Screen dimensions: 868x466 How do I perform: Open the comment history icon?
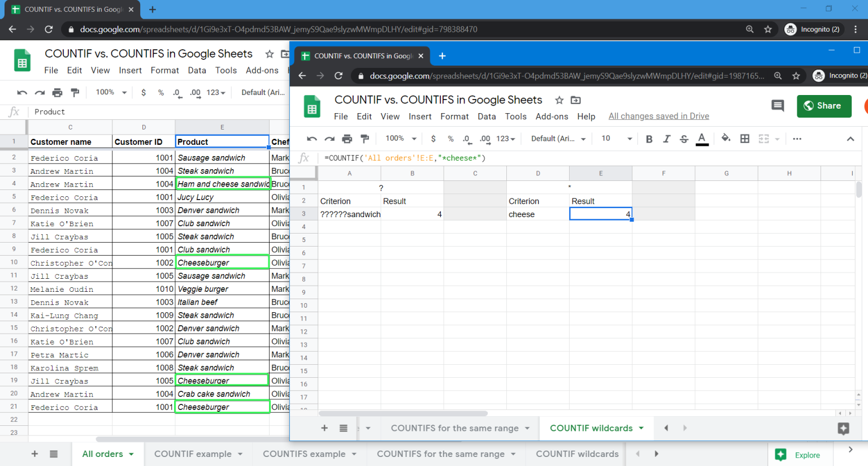pyautogui.click(x=777, y=106)
